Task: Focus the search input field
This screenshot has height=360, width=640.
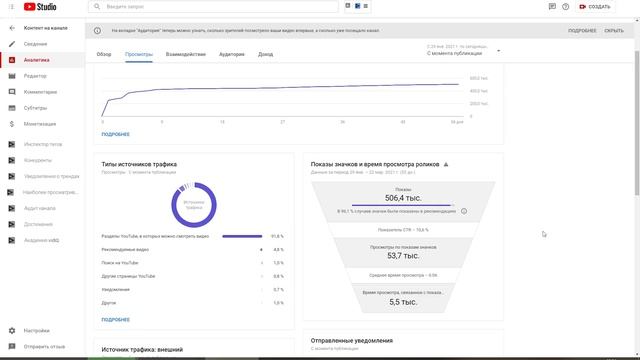Action: [x=220, y=7]
